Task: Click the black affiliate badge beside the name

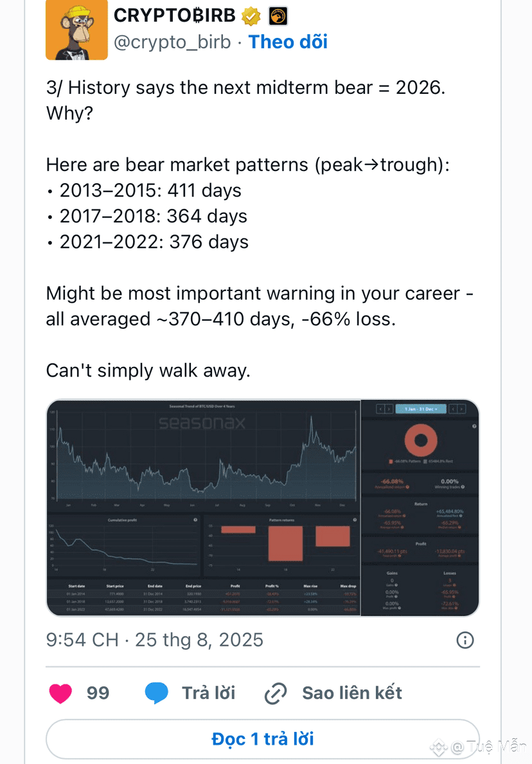Action: [278, 16]
